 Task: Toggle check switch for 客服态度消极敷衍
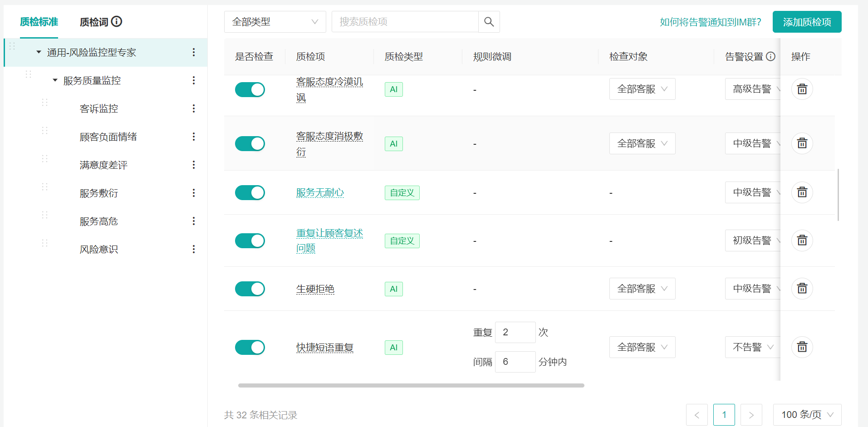coord(250,144)
